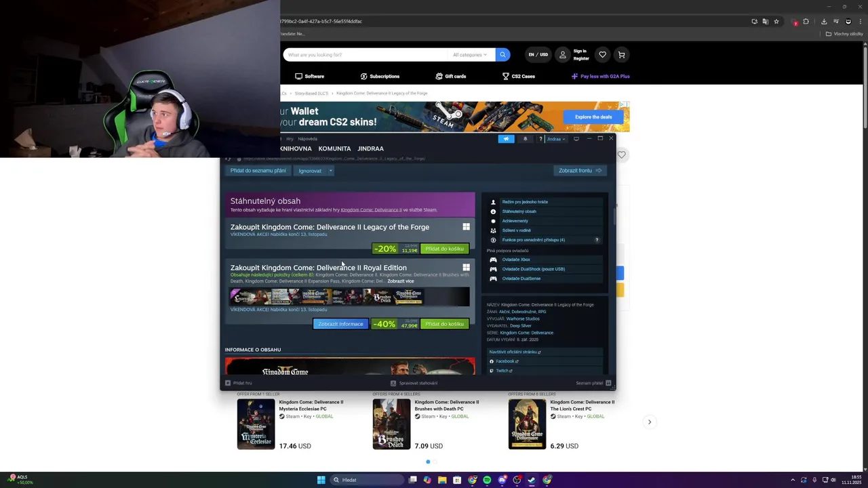Open All categories dropdown on G2A
Viewport: 868px width, 488px height.
tap(470, 55)
